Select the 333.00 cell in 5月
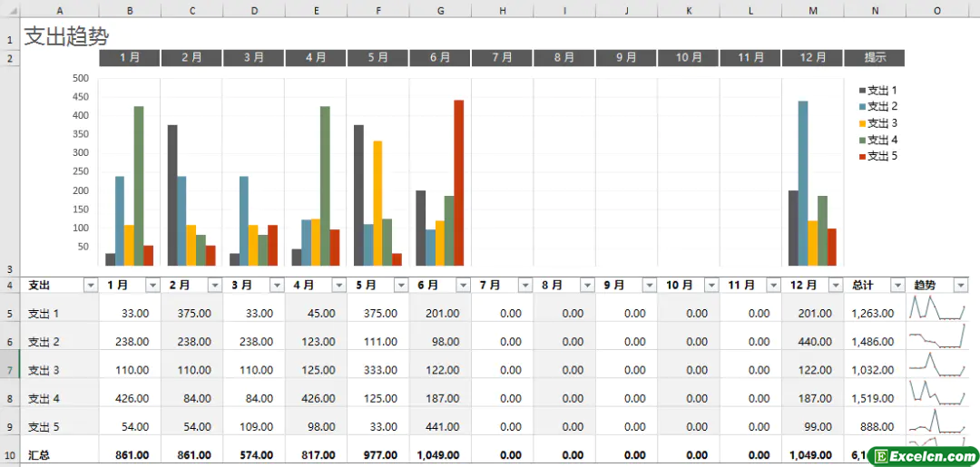Viewport: 980px width, 467px height. pyautogui.click(x=378, y=365)
